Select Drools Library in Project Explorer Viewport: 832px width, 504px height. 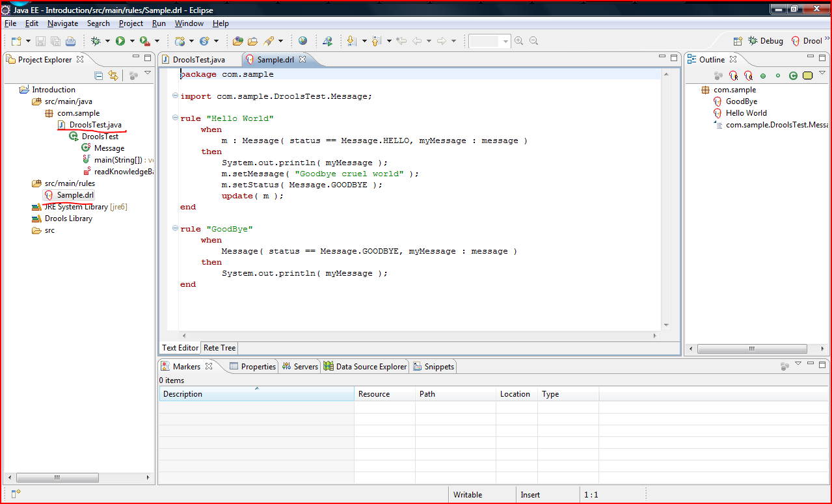point(68,219)
